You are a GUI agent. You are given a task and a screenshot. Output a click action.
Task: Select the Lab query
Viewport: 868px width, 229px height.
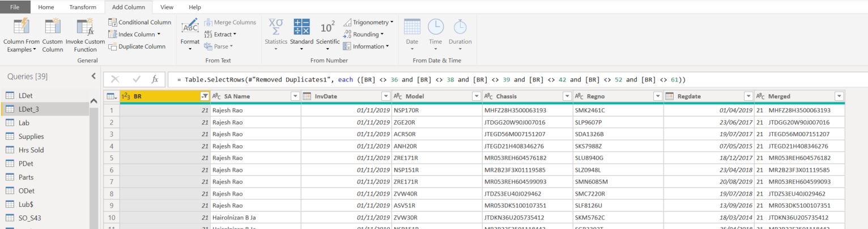coord(45,123)
